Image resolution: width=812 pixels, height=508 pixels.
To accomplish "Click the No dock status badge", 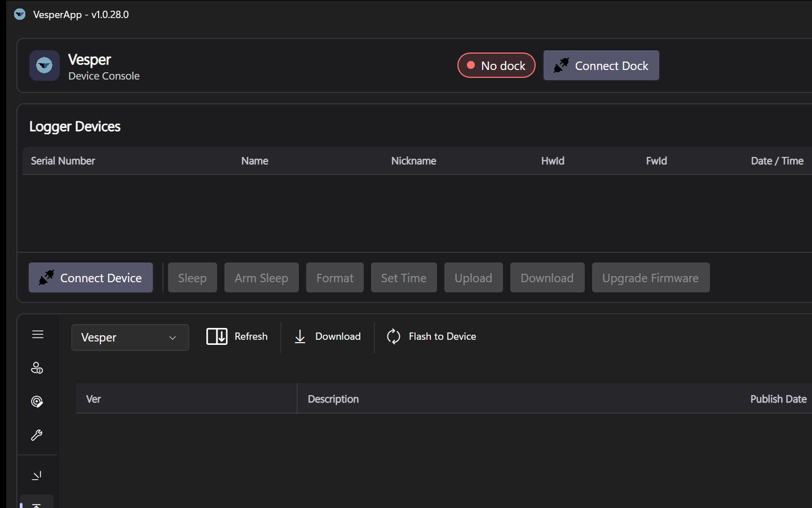I will 496,65.
